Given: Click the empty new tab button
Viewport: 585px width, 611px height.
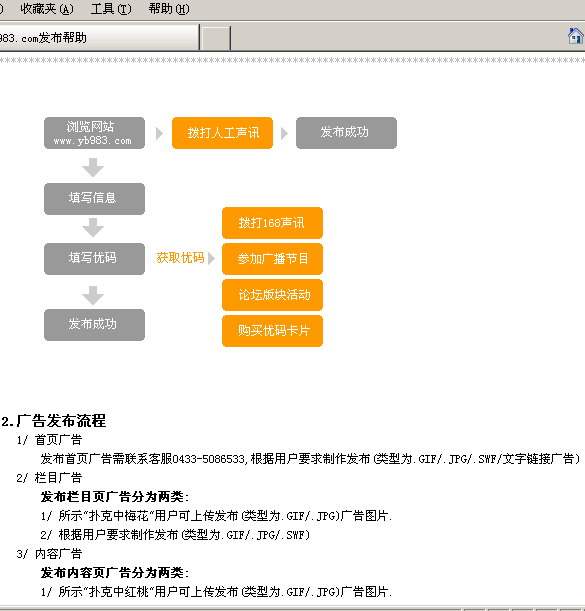Looking at the screenshot, I should 216,38.
